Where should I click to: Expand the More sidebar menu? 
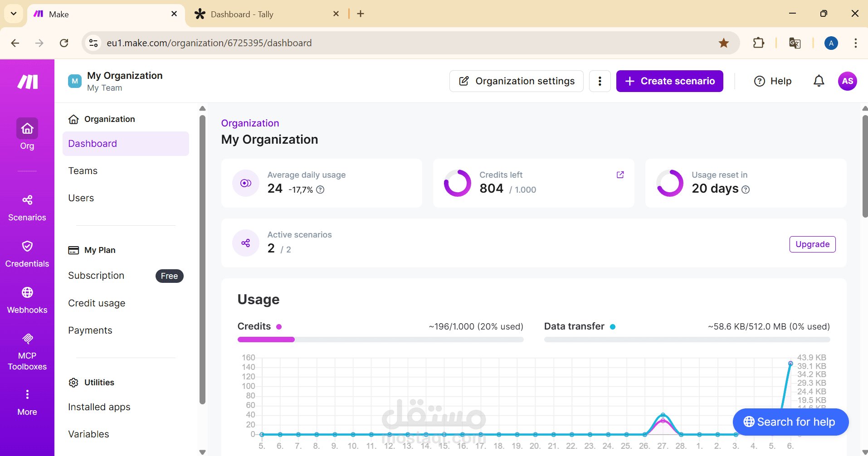pyautogui.click(x=27, y=402)
